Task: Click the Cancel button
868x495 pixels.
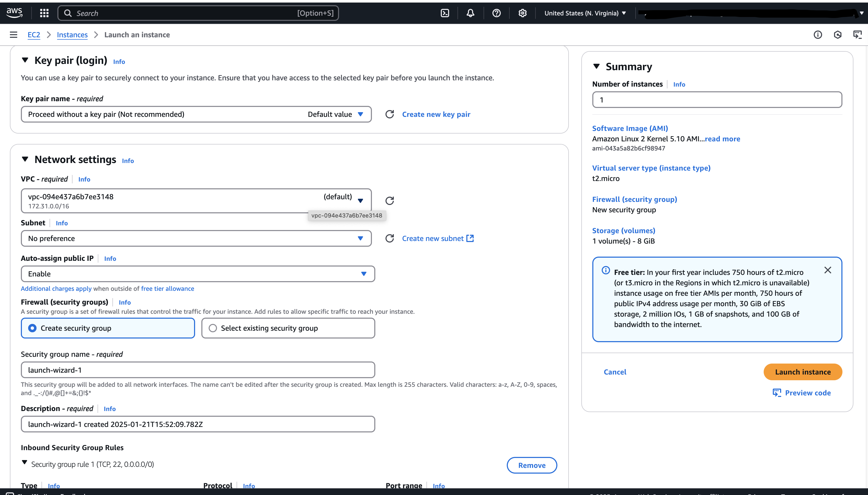Action: pos(615,372)
